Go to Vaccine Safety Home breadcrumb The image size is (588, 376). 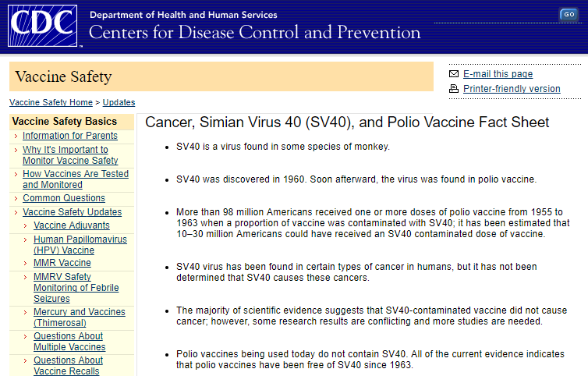click(51, 102)
